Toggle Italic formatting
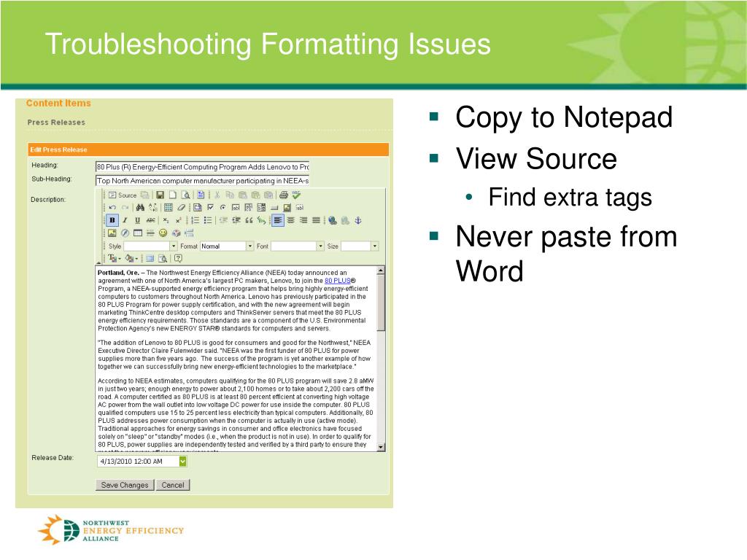The height and width of the screenshot is (560, 747). tap(125, 220)
